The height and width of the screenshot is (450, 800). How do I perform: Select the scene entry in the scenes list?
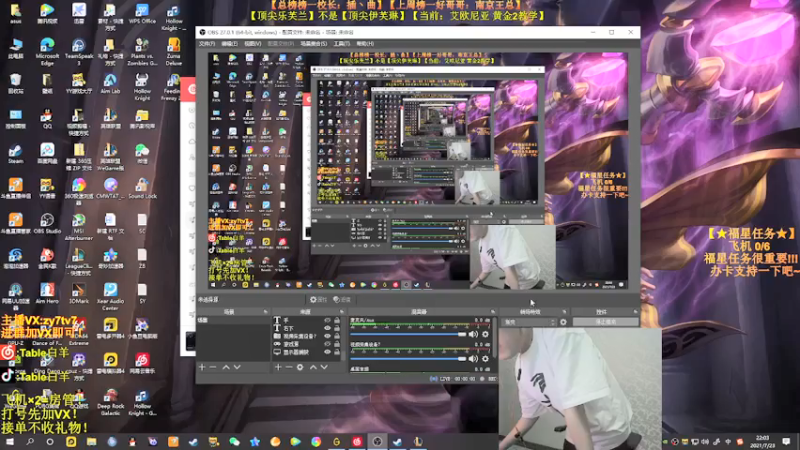[234, 320]
